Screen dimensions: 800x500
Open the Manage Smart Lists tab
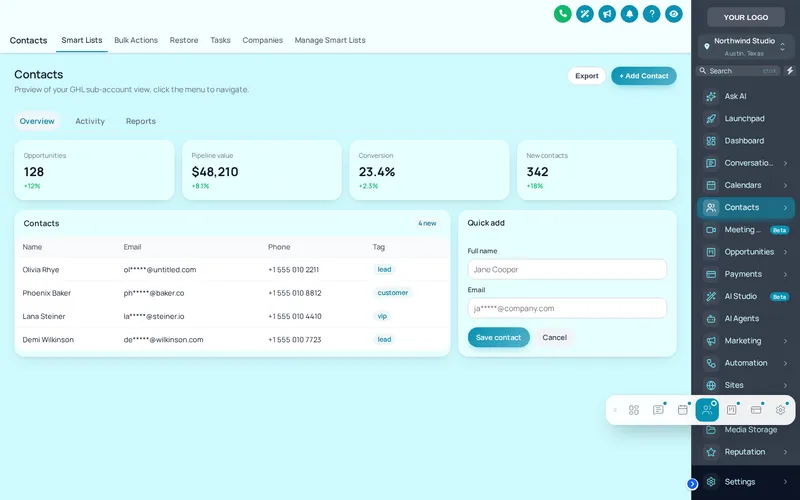pos(330,40)
